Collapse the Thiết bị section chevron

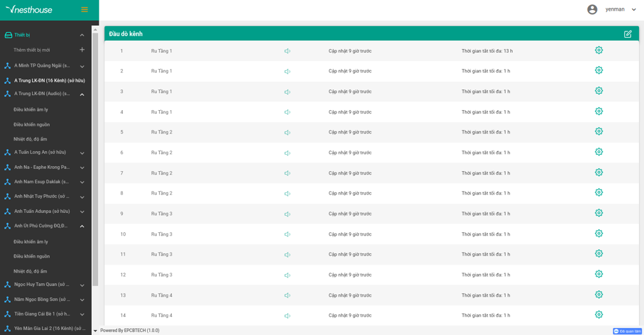82,35
